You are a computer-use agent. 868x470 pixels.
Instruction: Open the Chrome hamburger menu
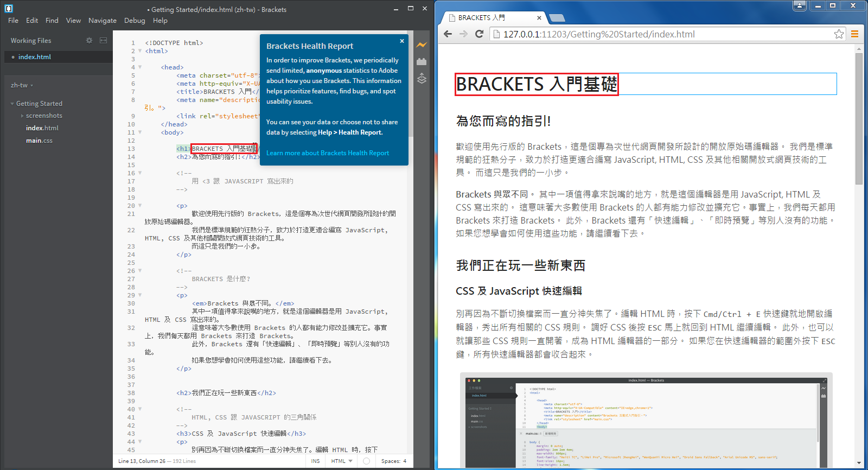pyautogui.click(x=854, y=34)
